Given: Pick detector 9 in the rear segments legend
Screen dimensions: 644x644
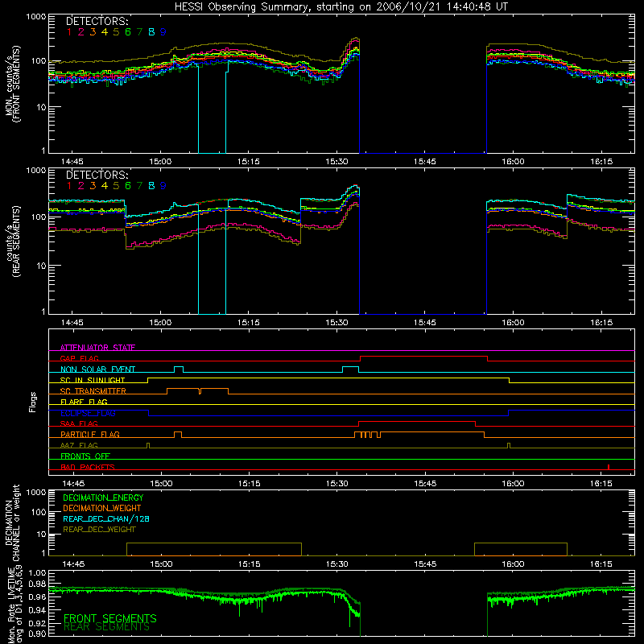Looking at the screenshot, I should (x=163, y=186).
